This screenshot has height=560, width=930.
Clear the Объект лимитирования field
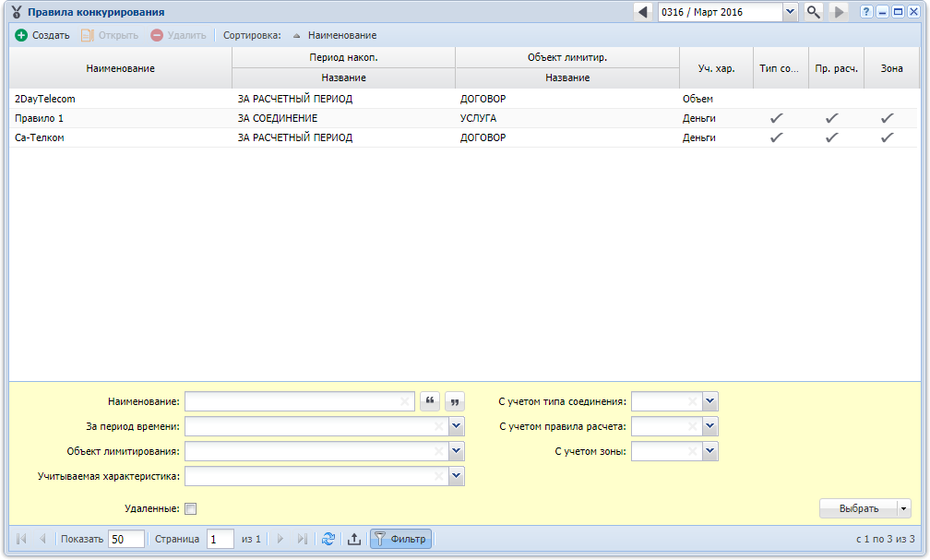click(x=439, y=451)
